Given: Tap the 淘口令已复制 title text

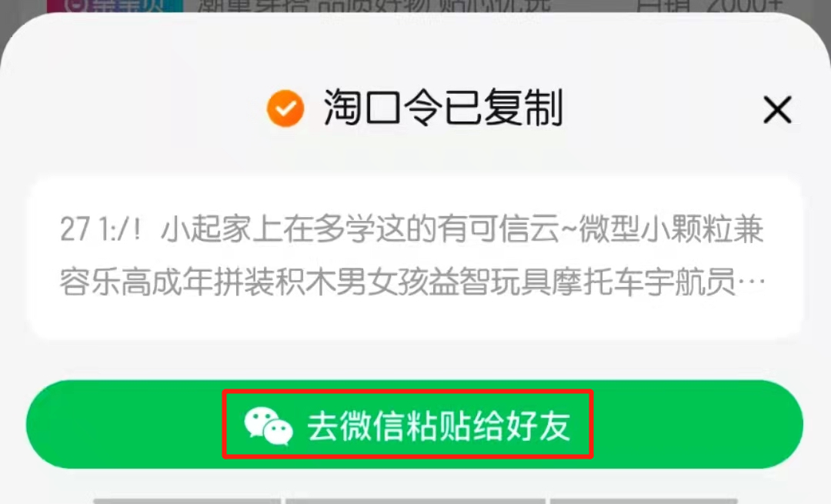Looking at the screenshot, I should [443, 108].
